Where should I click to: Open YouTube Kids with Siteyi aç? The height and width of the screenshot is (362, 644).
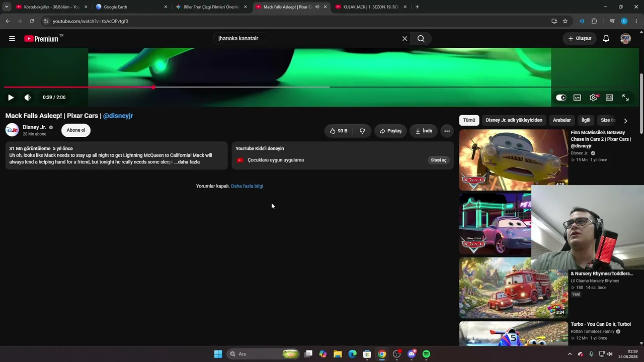(x=439, y=160)
